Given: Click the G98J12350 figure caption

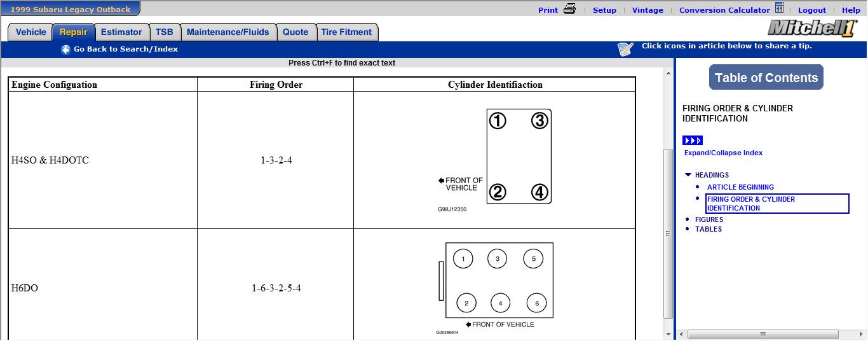Looking at the screenshot, I should [x=452, y=209].
